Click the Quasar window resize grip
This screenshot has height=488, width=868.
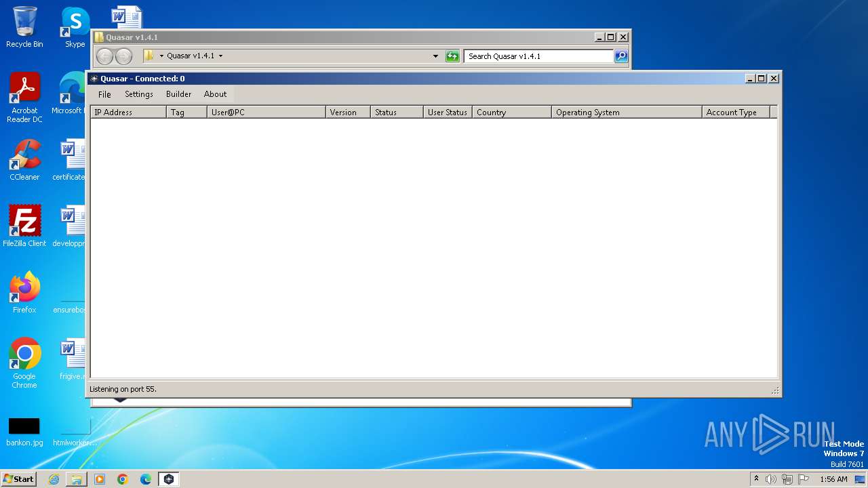tap(775, 390)
